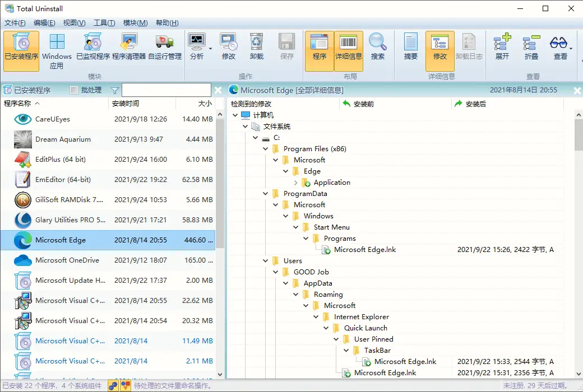This screenshot has width=583, height=392.
Task: Open the 文件(F) menu
Action: tap(15, 23)
